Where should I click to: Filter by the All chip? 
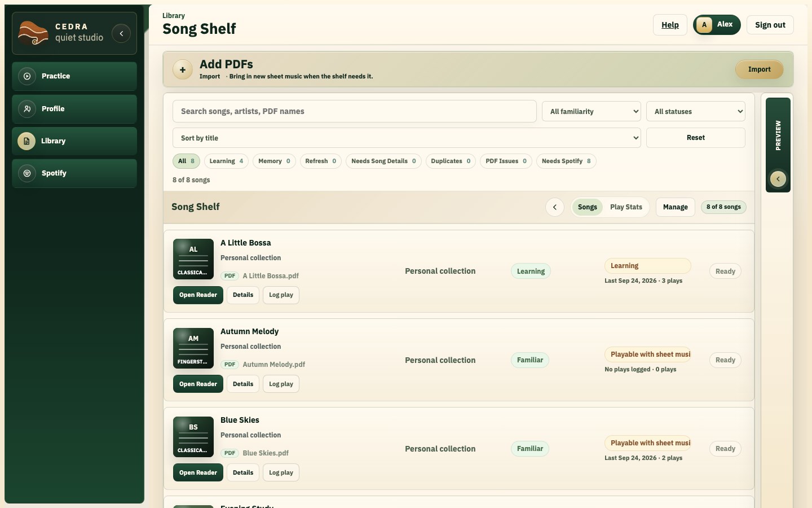click(186, 161)
